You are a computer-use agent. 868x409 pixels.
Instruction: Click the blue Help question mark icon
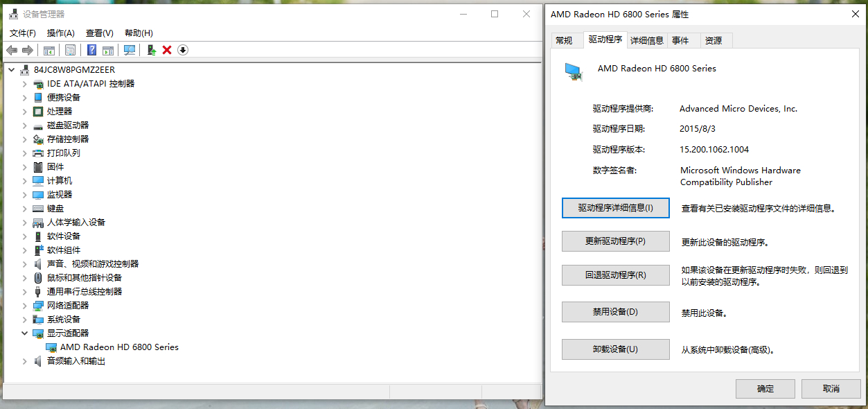click(91, 50)
